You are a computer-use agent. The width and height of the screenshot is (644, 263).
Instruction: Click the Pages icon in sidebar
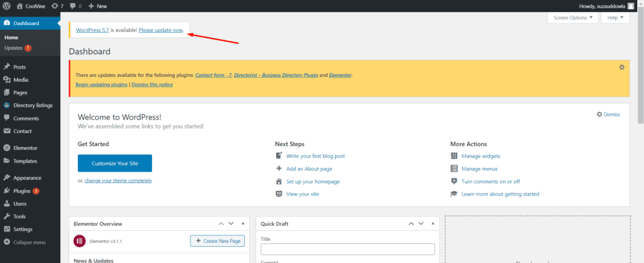(x=7, y=92)
